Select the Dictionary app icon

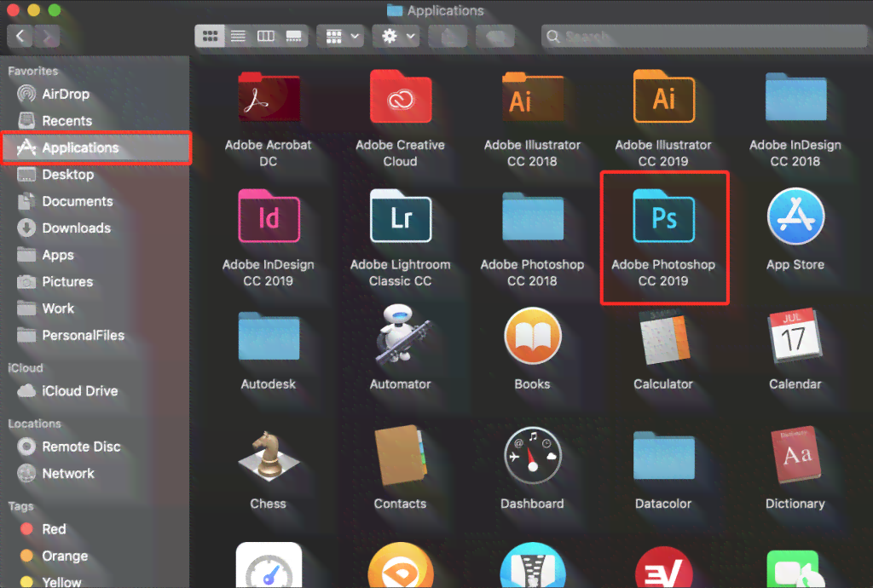pyautogui.click(x=795, y=454)
